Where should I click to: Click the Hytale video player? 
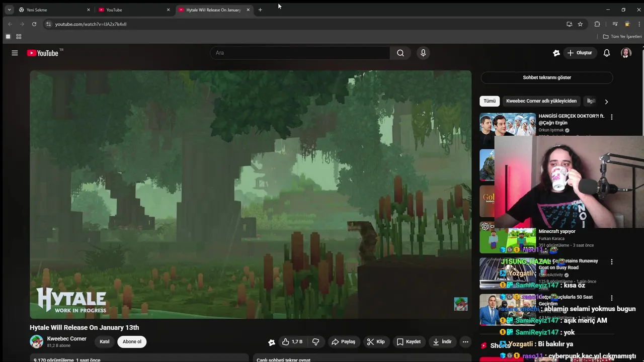point(251,195)
